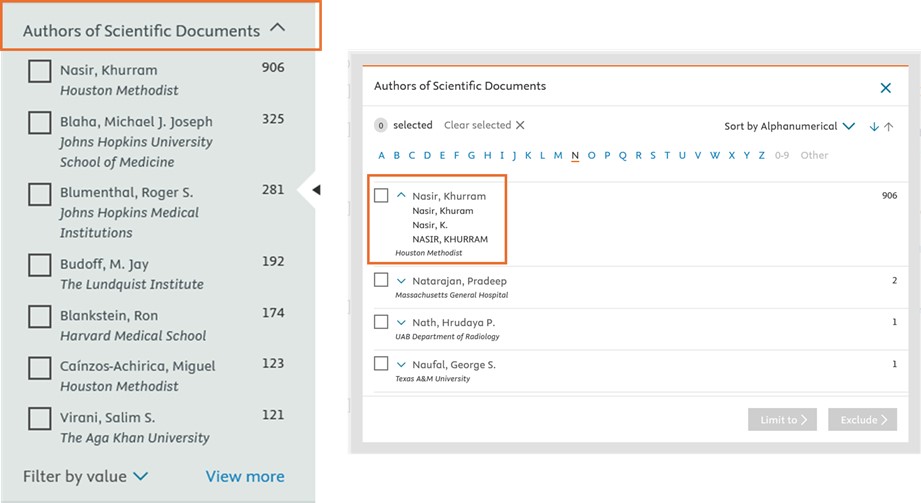The height and width of the screenshot is (503, 921).
Task: Open the Sort by Alphanumerical dropdown
Action: (x=790, y=127)
